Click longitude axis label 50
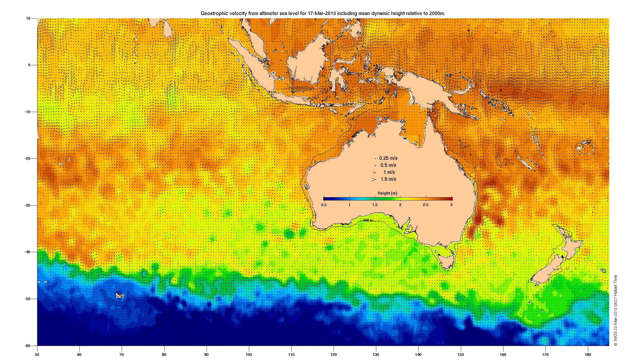The image size is (644, 364). tap(37, 355)
